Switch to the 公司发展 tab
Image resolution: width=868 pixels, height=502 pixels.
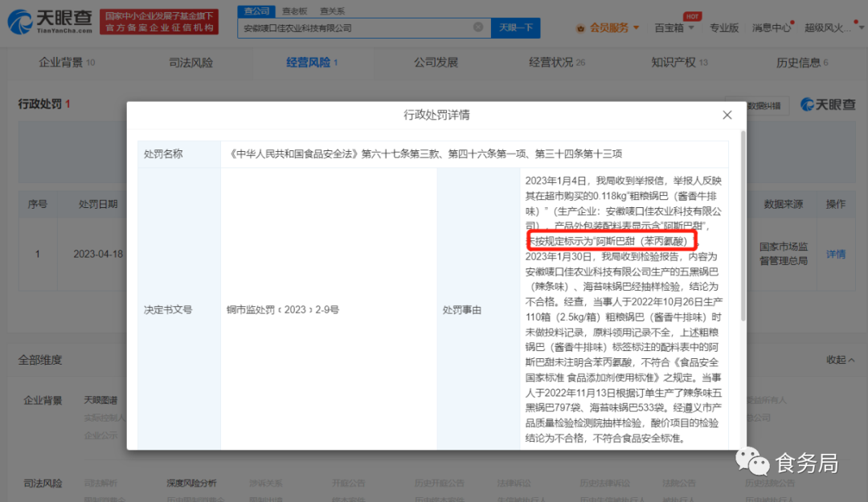coord(436,63)
